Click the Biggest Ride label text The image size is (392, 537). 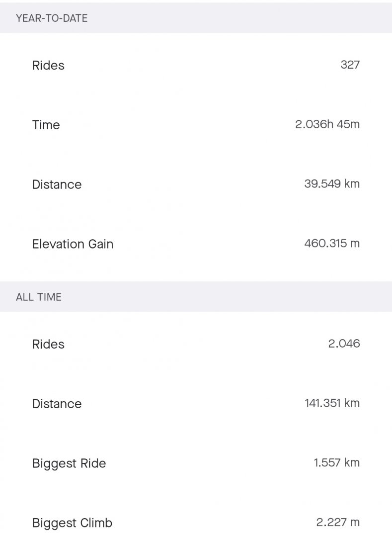[x=69, y=464]
